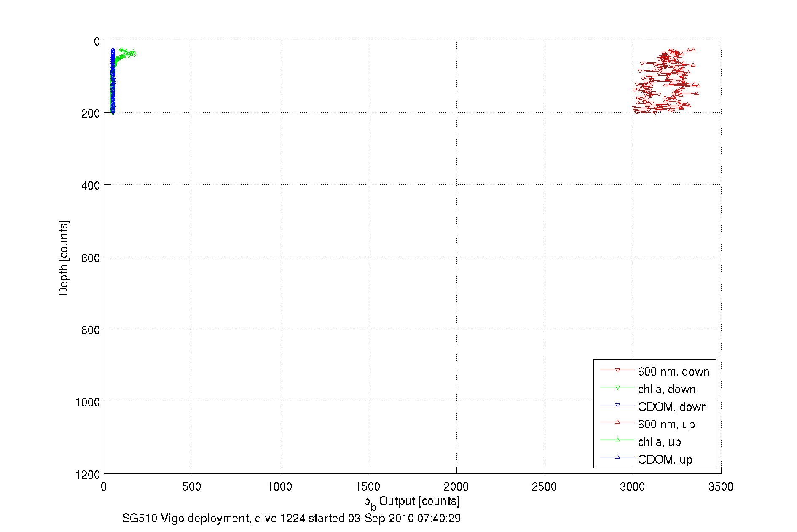
Task: Click x-axis tick label 2000
Action: (x=456, y=487)
